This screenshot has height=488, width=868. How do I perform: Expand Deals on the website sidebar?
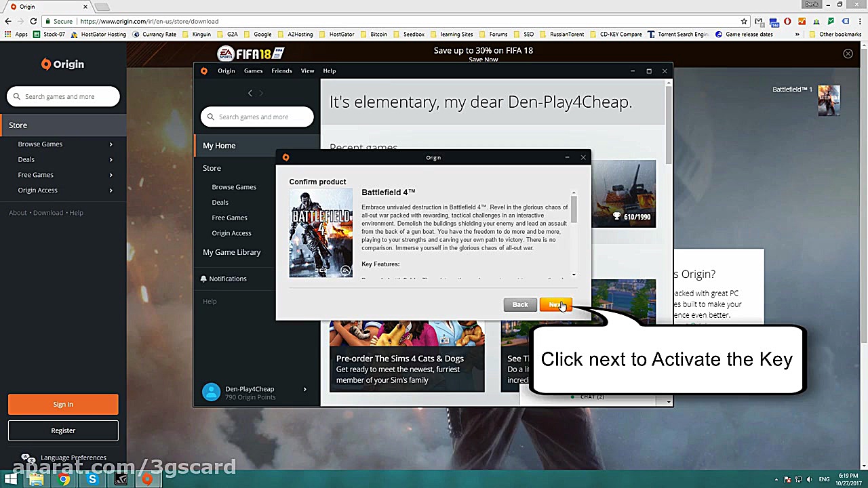tap(111, 159)
